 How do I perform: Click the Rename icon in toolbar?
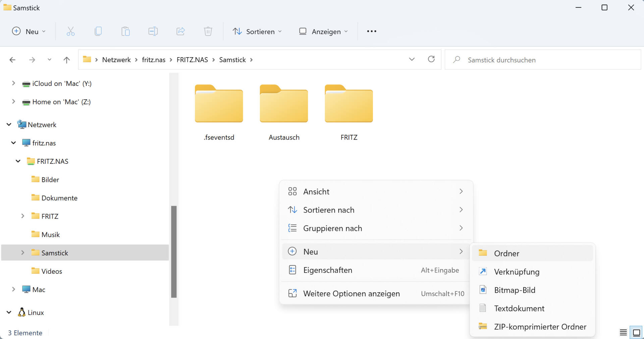pyautogui.click(x=153, y=32)
